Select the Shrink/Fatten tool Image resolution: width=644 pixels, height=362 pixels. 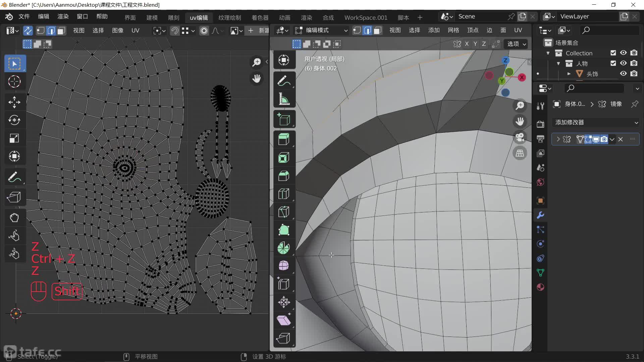click(x=284, y=302)
